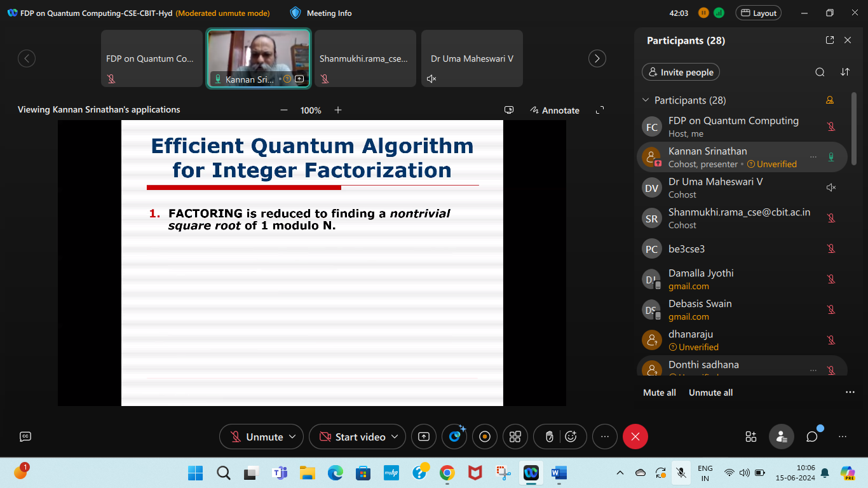Collapse the Participants (28) section
Viewport: 868px width, 488px height.
pos(646,100)
